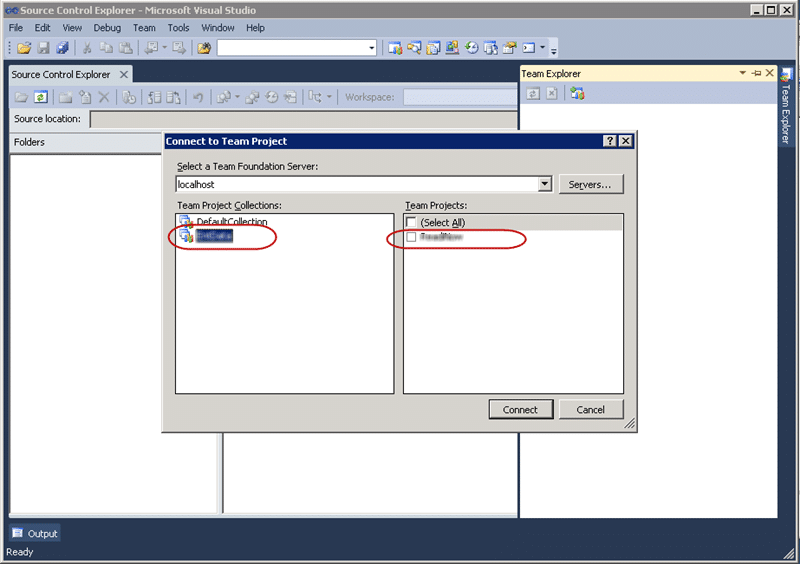Select the highlighted blurred project collection
Viewport: 800px width, 564px height.
[x=214, y=236]
